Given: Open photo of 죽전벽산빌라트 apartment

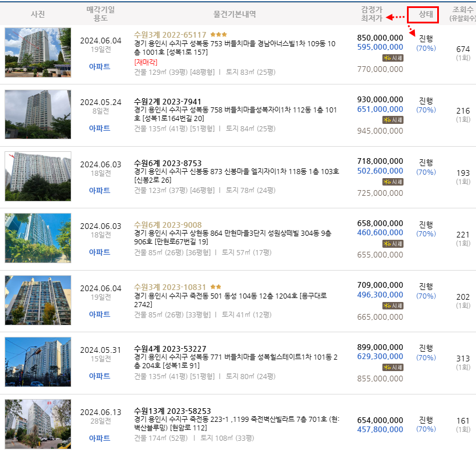Looking at the screenshot, I should pyautogui.click(x=38, y=424).
